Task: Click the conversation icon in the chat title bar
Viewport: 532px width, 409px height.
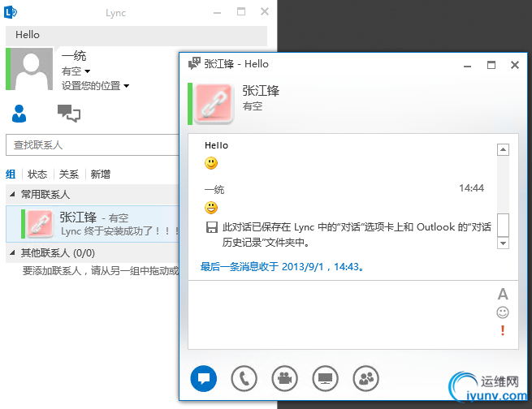Action: click(x=194, y=63)
